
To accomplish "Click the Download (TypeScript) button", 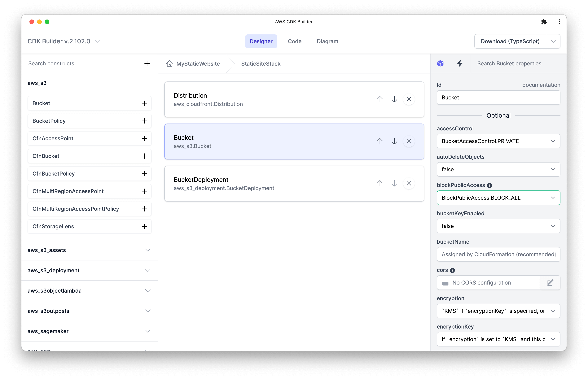I will (x=510, y=41).
